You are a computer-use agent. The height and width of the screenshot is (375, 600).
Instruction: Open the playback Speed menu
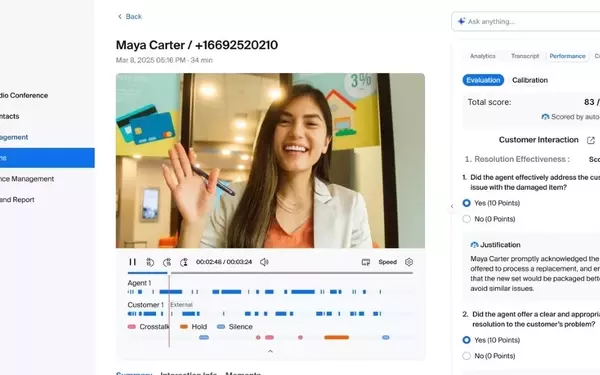388,262
